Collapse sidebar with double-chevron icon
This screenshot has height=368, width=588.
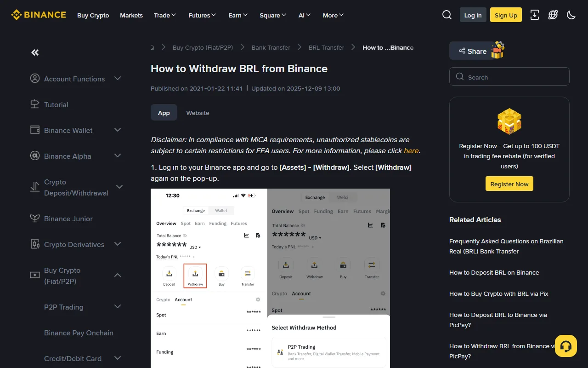[x=35, y=52]
